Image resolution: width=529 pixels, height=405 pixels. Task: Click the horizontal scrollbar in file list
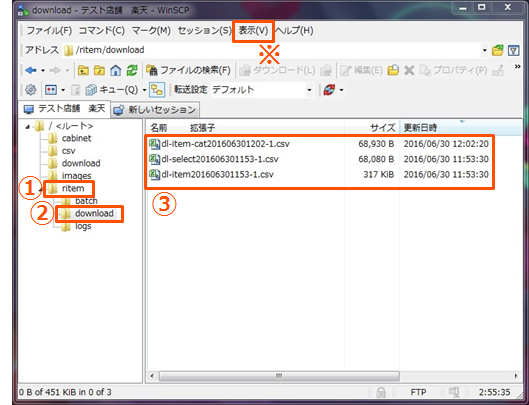point(279,376)
